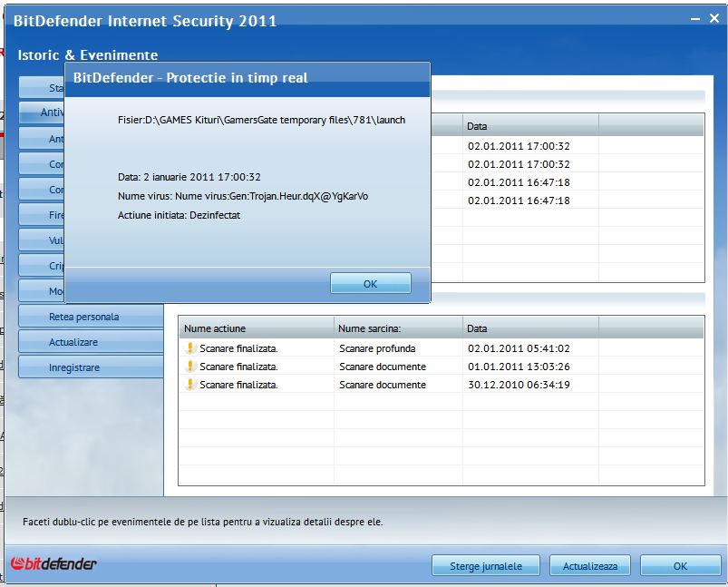The width and height of the screenshot is (728, 587).
Task: Minimize the BitDefender window
Action: tap(695, 18)
